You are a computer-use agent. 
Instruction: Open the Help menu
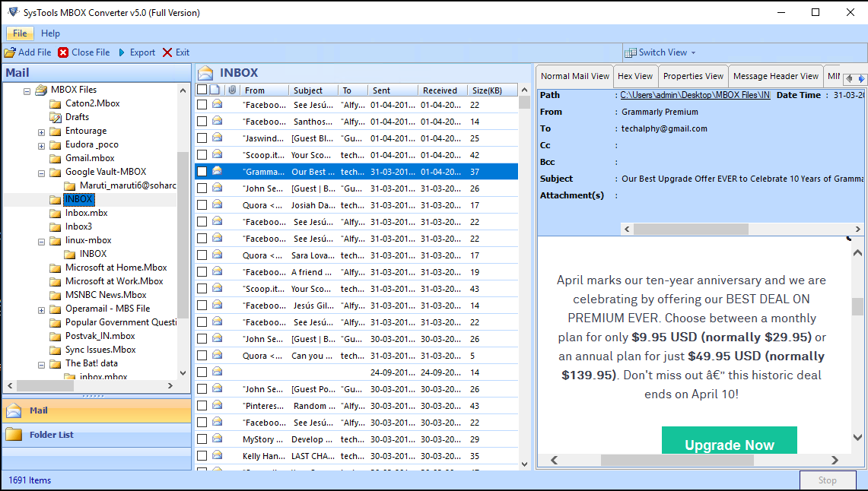tap(50, 33)
